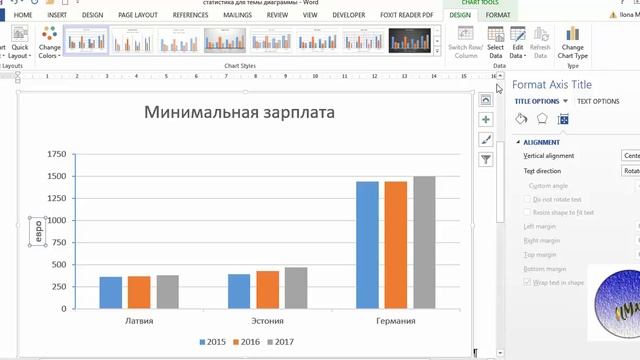Screen dimensions: 640x360
Task: Select the евро axis title
Action: tap(38, 231)
